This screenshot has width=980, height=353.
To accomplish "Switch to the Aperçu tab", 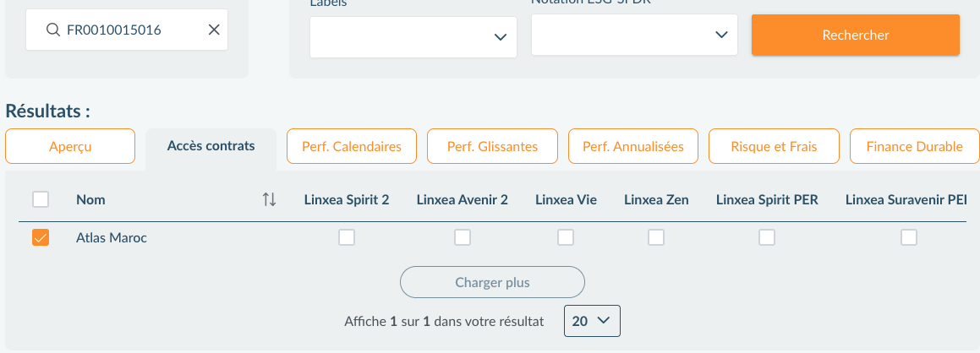I will [x=70, y=146].
